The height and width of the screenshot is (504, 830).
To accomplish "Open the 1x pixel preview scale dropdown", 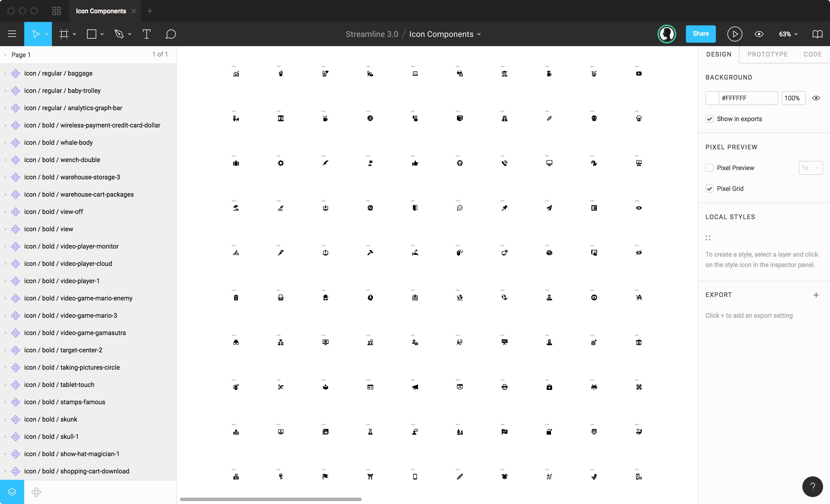I will pos(810,168).
